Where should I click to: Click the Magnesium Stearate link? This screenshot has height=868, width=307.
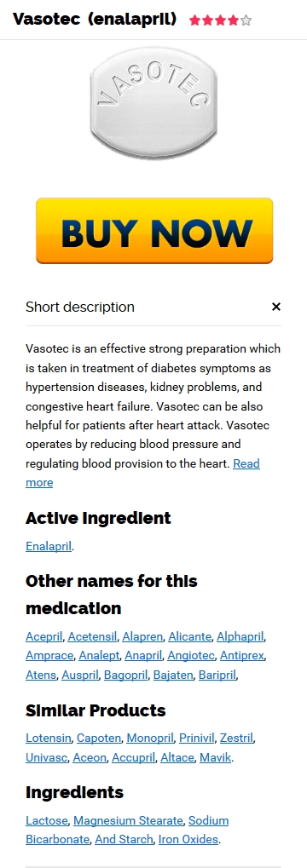point(128,820)
